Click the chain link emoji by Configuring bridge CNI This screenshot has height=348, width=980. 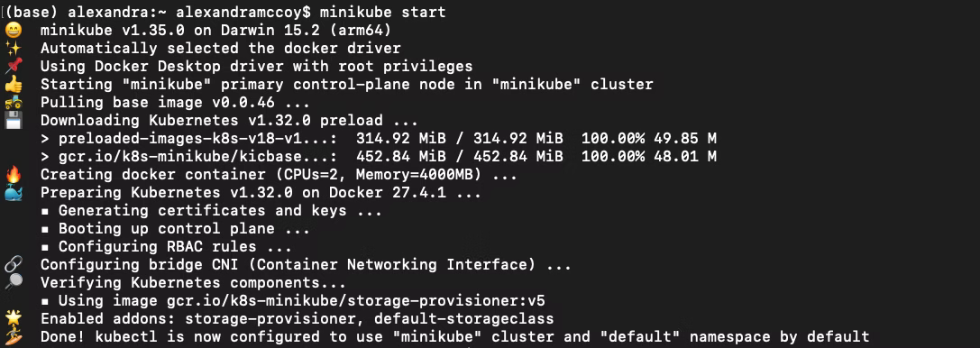point(14,265)
